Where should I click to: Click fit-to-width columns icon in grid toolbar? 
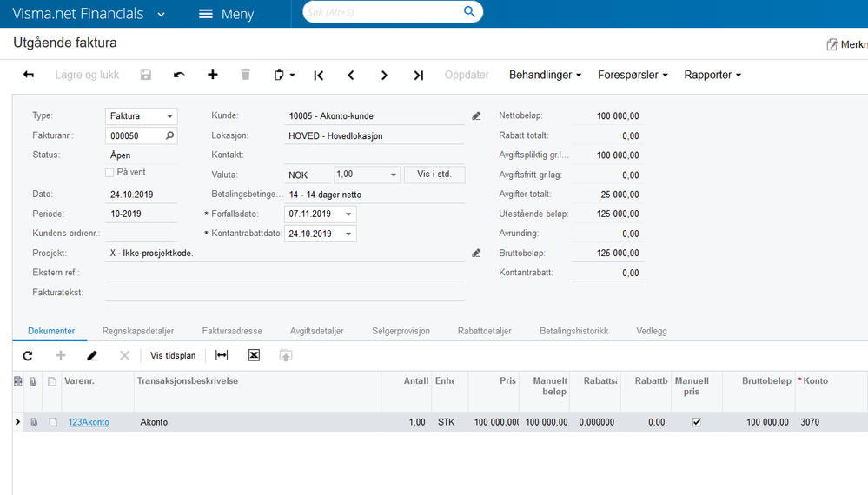click(222, 355)
